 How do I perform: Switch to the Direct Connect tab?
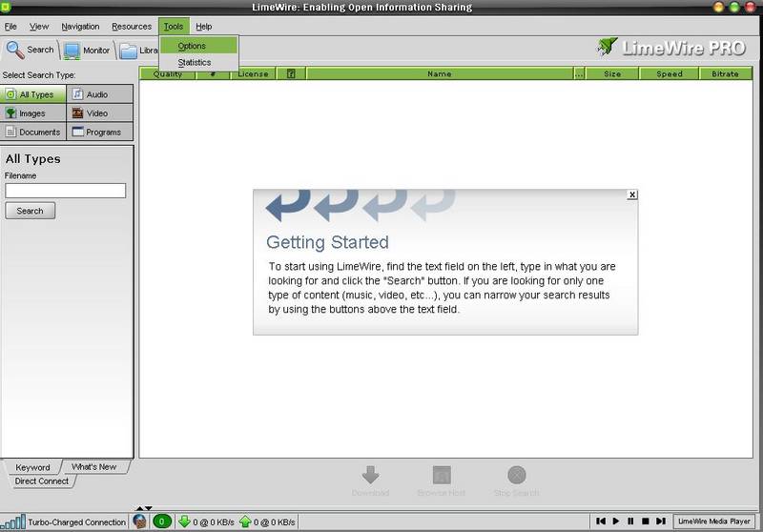click(x=41, y=481)
